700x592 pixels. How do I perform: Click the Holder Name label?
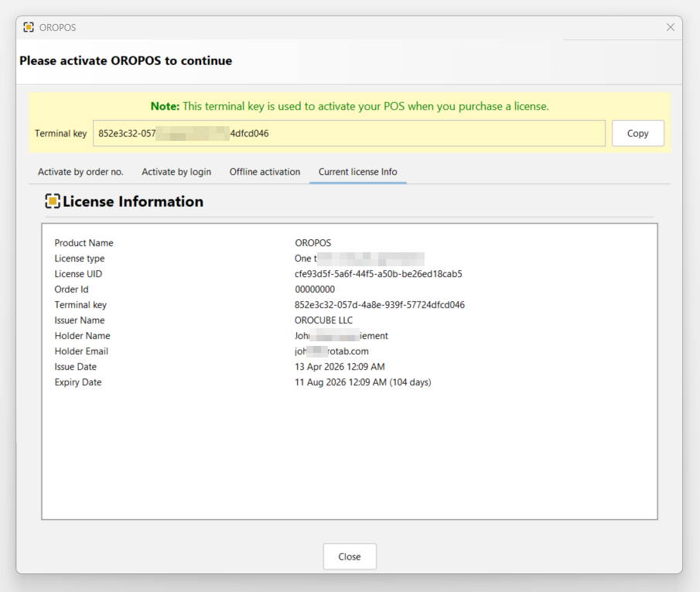pyautogui.click(x=82, y=336)
